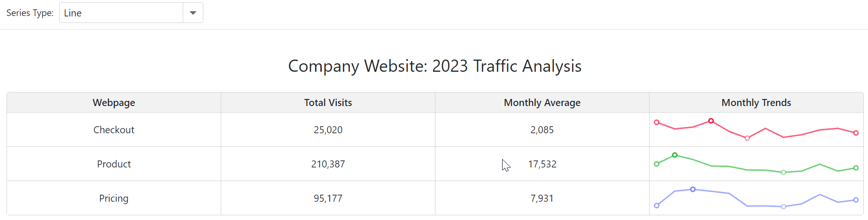Image resolution: width=868 pixels, height=220 pixels.
Task: Select the Pricing webpage cell
Action: (114, 198)
